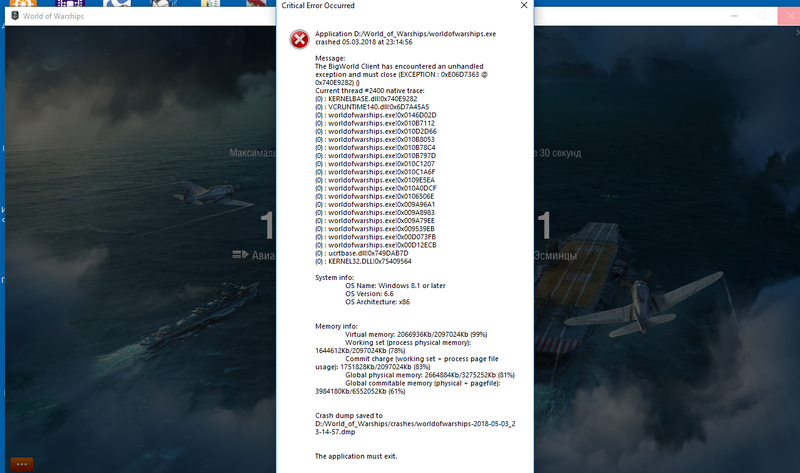Screen dimensions: 800x473
Task: Click the World of Warships shield icon
Action: 13,17
